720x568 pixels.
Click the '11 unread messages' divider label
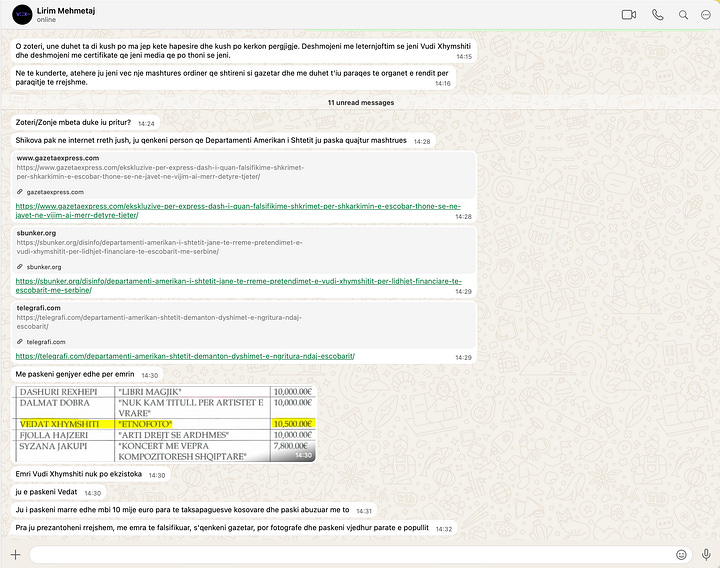(x=361, y=102)
